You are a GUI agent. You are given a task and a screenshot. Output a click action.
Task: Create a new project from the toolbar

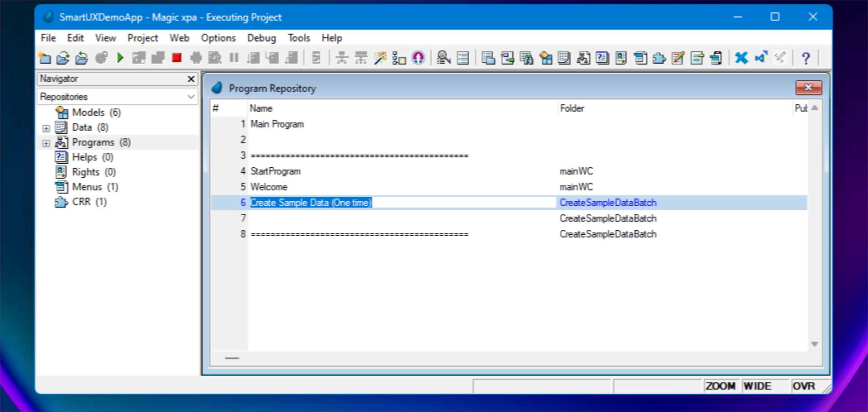coord(44,58)
